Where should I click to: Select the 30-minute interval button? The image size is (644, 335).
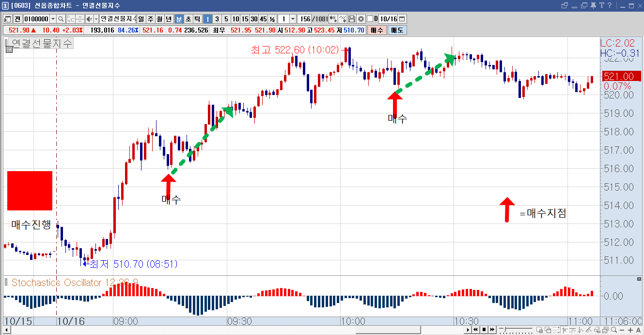click(x=253, y=19)
